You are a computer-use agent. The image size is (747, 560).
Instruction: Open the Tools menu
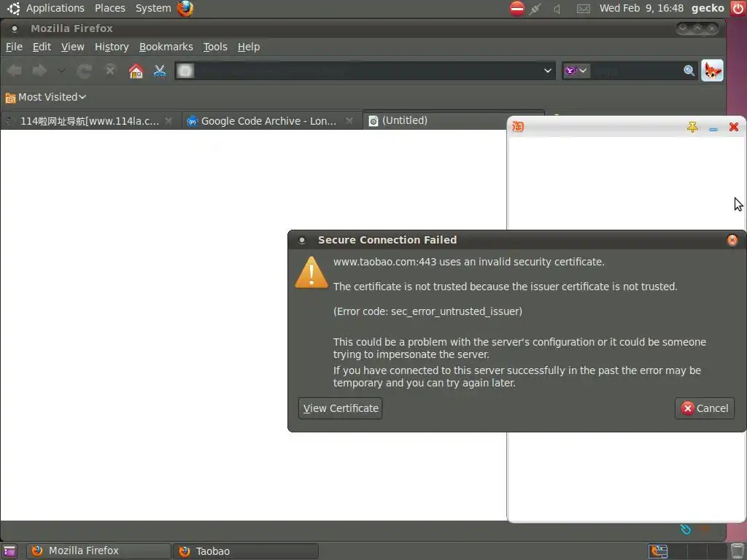tap(215, 47)
